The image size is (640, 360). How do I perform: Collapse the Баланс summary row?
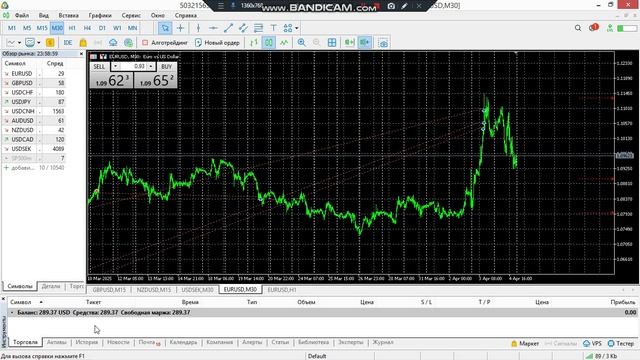pyautogui.click(x=12, y=313)
